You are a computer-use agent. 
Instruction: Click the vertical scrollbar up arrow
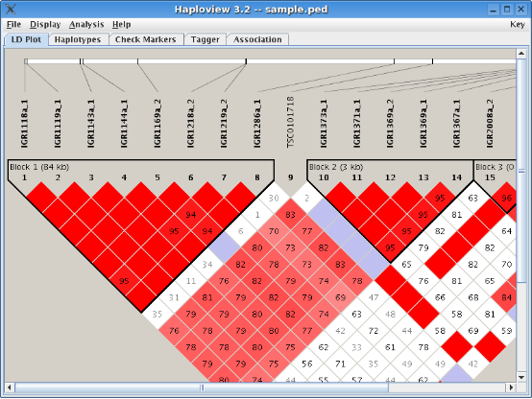click(521, 54)
